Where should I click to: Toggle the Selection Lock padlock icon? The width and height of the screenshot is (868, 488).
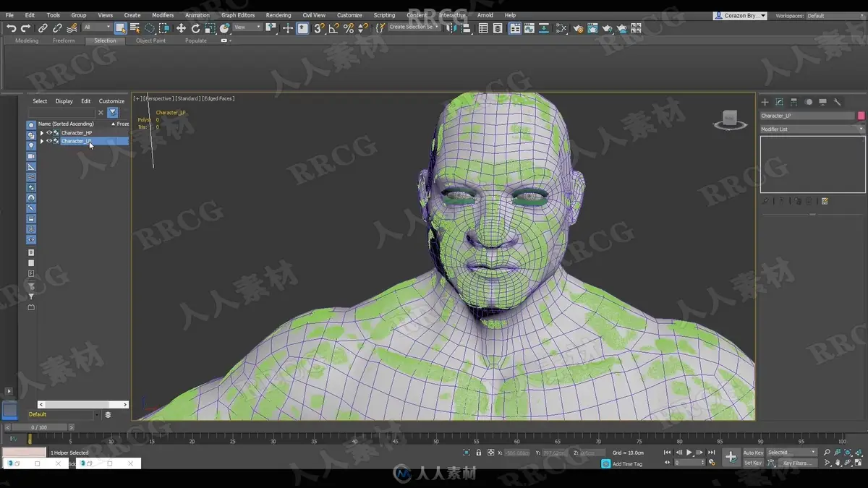478,453
